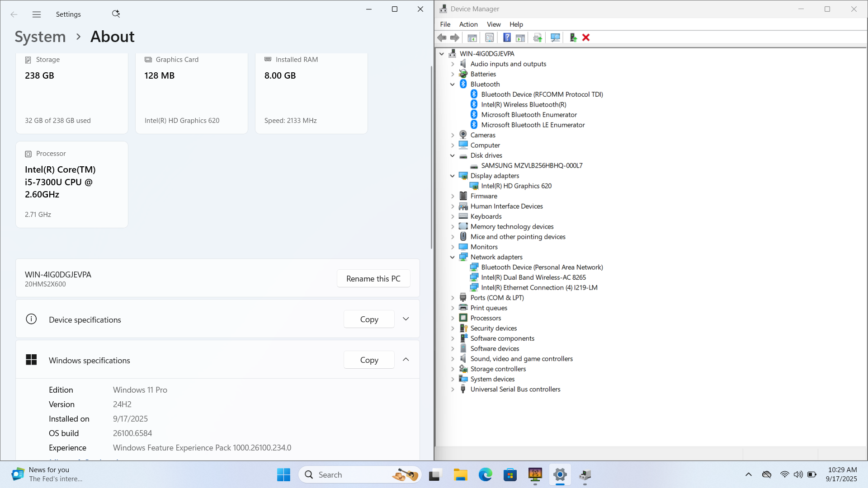868x488 pixels.
Task: Click the Wi-Fi network tray icon
Action: pos(784,474)
